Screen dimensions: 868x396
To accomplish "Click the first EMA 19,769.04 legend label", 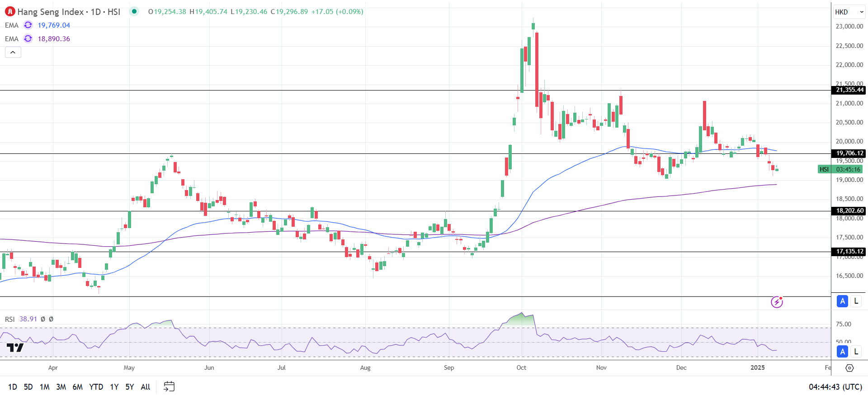I will coord(12,25).
